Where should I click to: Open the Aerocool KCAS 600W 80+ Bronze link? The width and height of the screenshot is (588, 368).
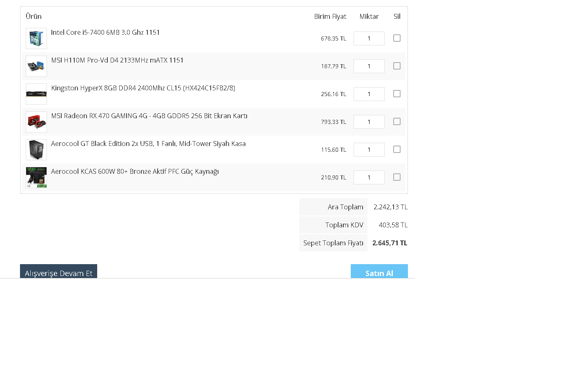[135, 171]
